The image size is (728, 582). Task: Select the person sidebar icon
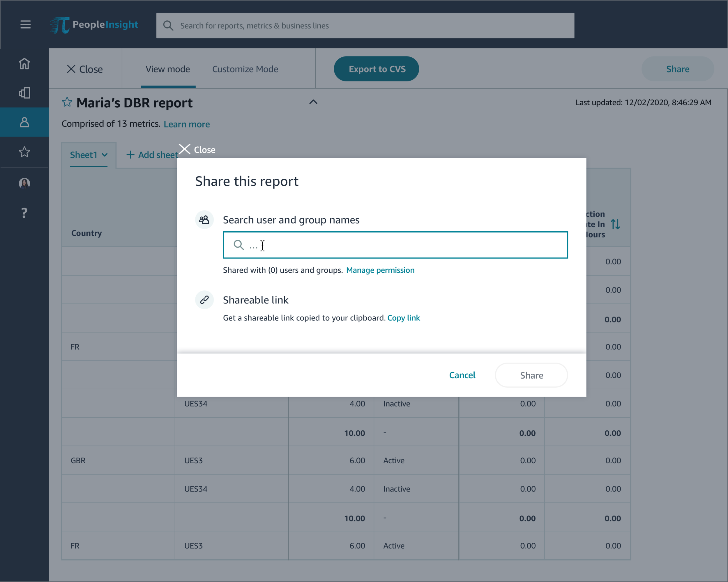[24, 122]
